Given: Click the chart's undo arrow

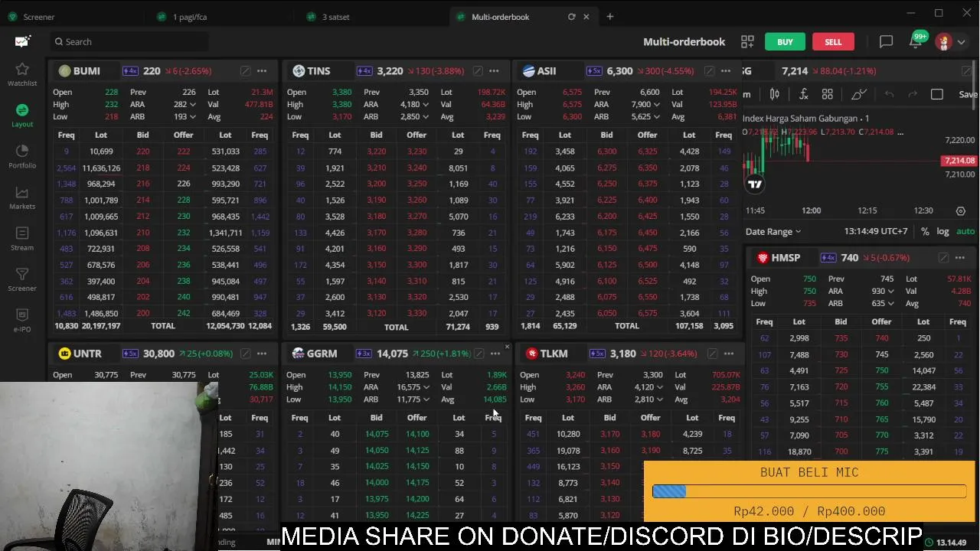Looking at the screenshot, I should [x=889, y=94].
